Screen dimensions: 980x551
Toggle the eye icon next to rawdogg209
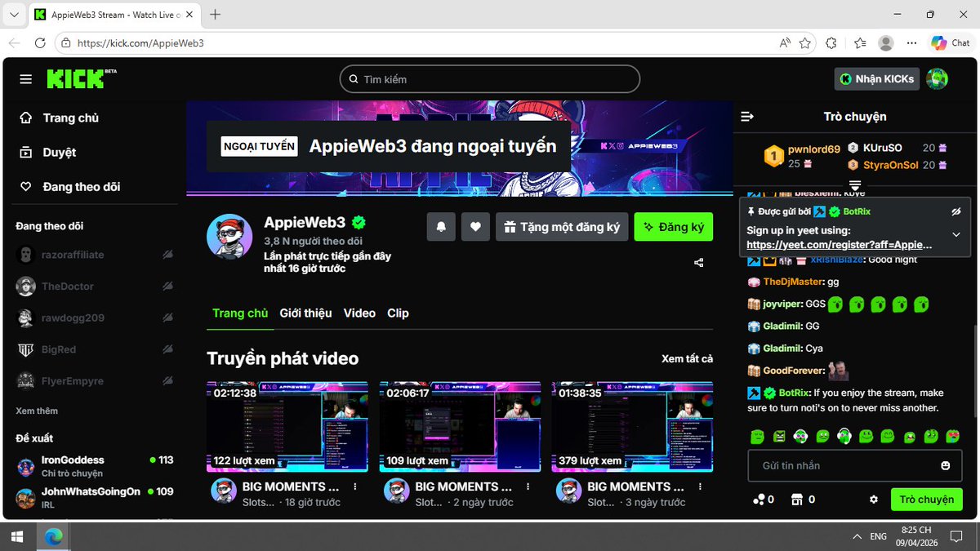tap(167, 318)
